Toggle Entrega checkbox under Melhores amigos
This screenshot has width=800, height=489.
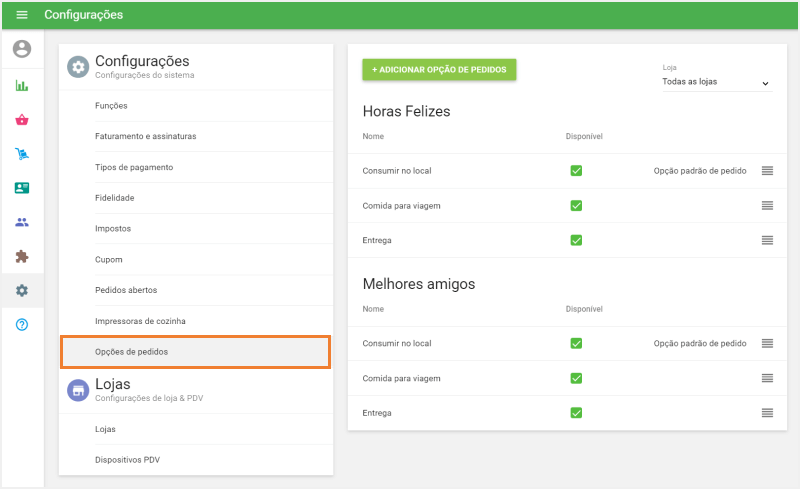coord(576,412)
